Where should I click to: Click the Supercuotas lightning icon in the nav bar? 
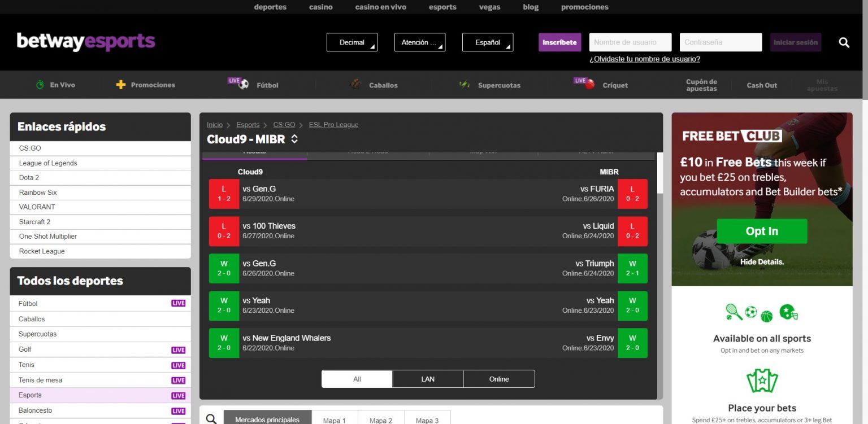(465, 85)
